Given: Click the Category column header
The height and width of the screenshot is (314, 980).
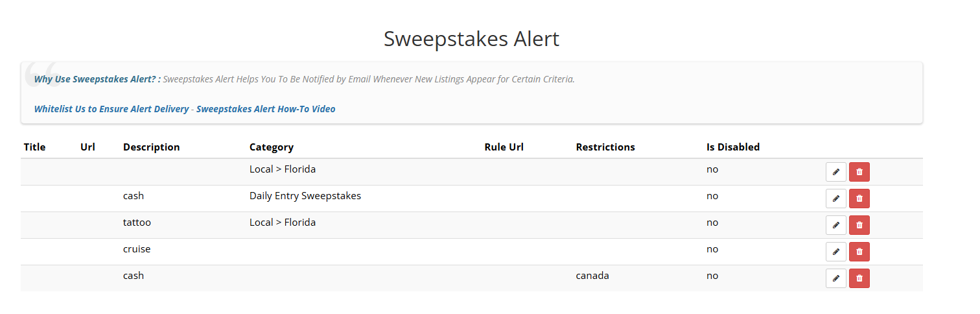Looking at the screenshot, I should 271,147.
